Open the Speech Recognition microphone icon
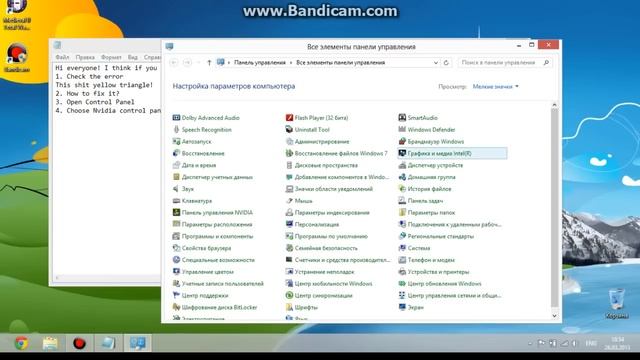This screenshot has height=360, width=640. coord(176,129)
